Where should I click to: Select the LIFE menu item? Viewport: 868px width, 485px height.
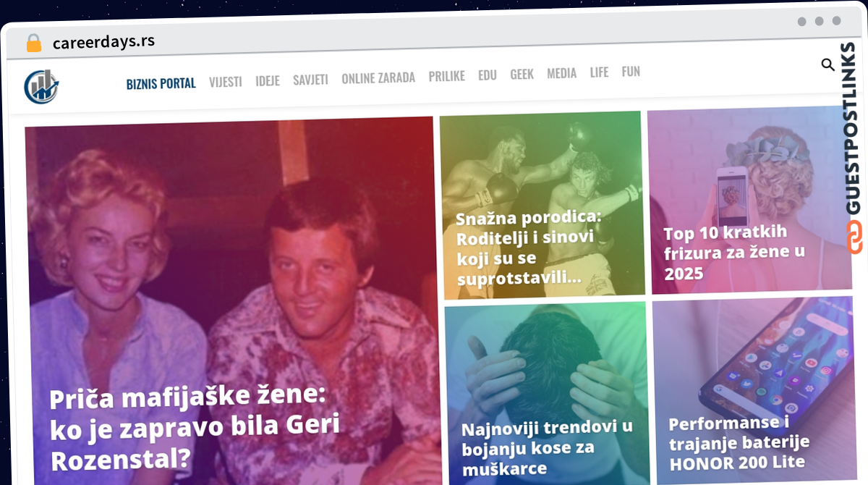(599, 72)
